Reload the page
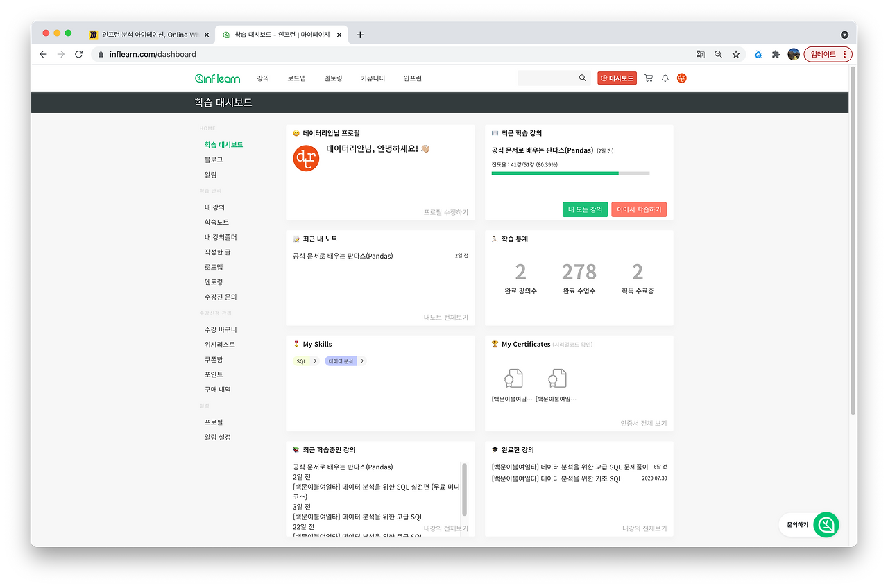The height and width of the screenshot is (588, 888). coord(79,54)
